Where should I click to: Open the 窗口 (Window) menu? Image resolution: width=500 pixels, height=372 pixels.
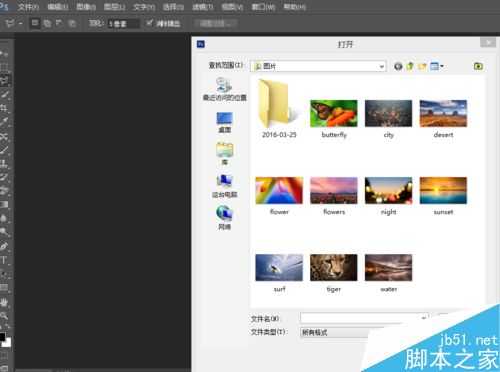tap(263, 7)
